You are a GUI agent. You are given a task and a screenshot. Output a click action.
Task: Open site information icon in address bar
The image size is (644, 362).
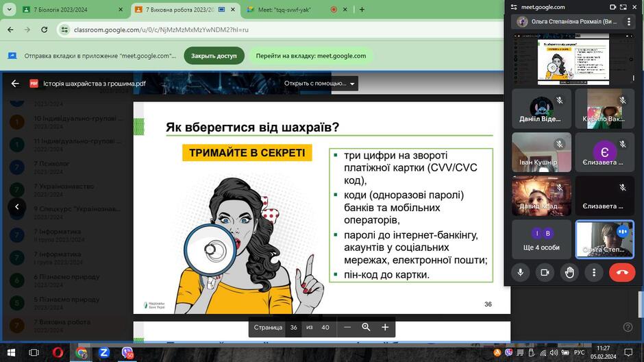tap(64, 29)
